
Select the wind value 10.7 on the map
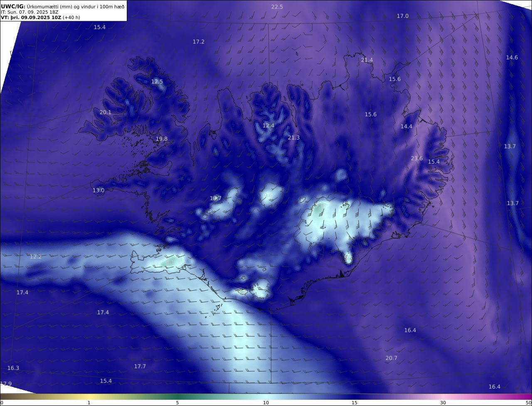point(215,198)
